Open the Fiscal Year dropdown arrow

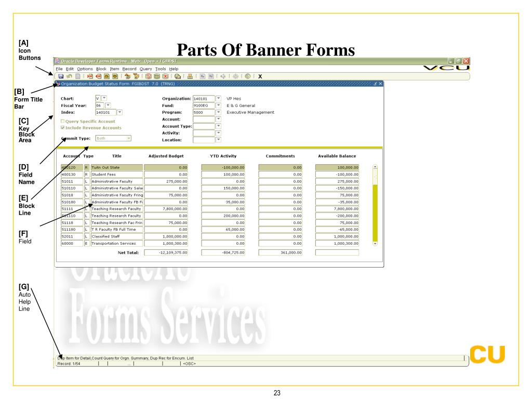tap(108, 105)
